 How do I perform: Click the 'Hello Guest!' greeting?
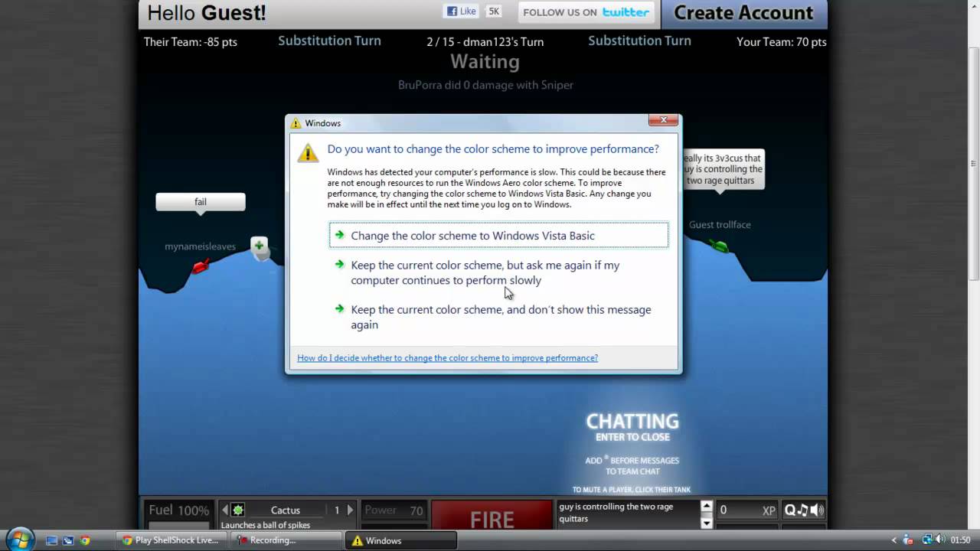click(x=207, y=13)
